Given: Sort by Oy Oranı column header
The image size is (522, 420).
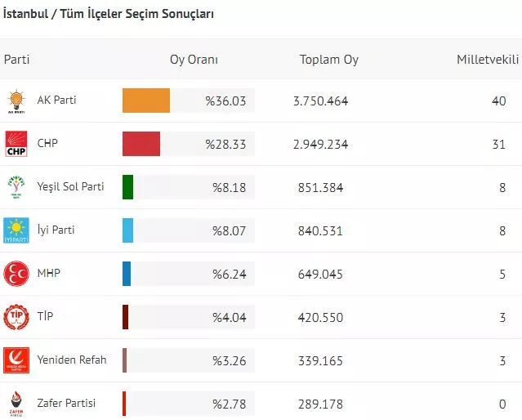Looking at the screenshot, I should pyautogui.click(x=194, y=60).
